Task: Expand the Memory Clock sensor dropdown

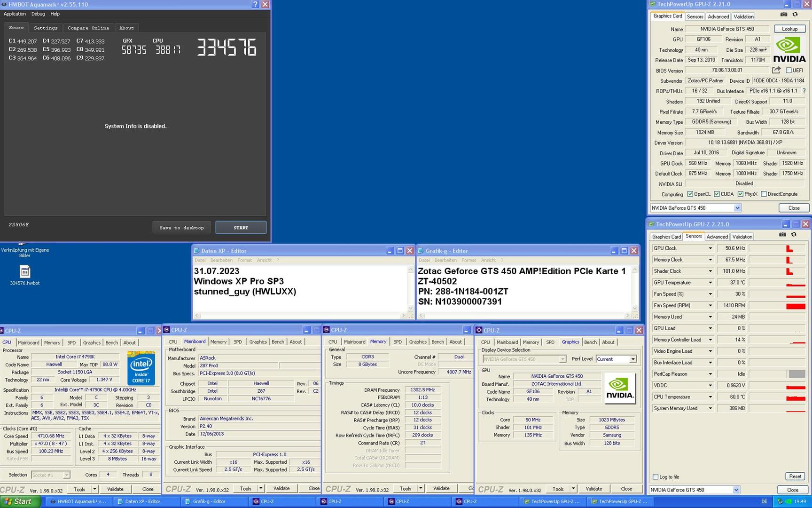Action: point(710,260)
